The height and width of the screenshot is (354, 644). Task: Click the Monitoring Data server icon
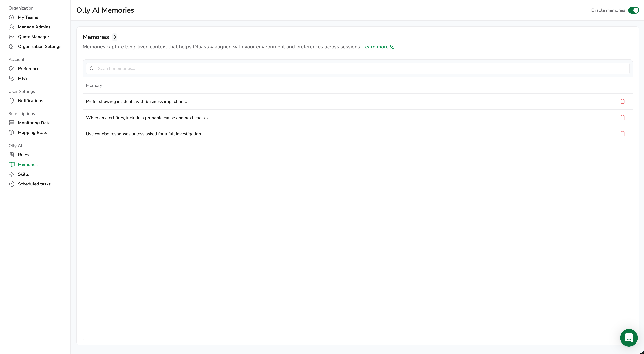[12, 123]
